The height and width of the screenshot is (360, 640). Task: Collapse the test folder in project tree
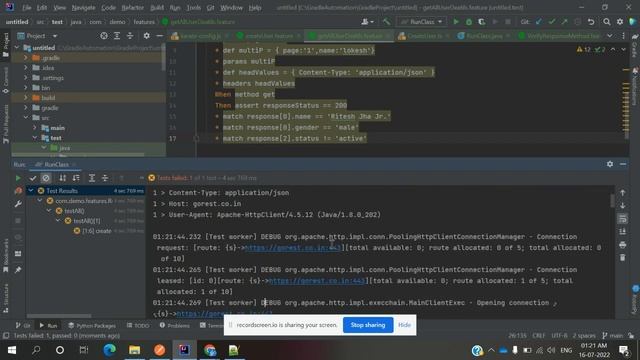(35, 138)
